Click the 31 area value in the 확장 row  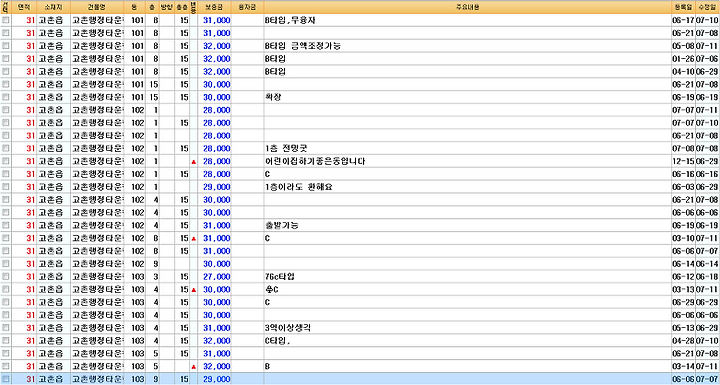coord(30,97)
